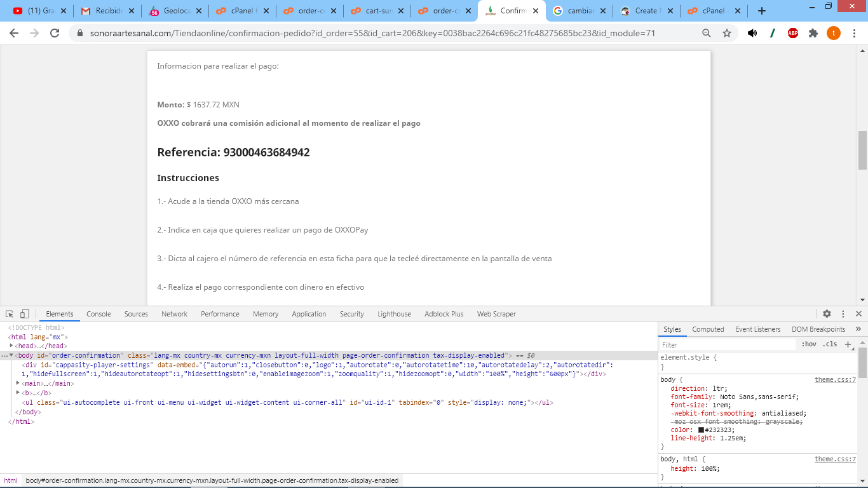Click the green slash extension icon
Viewport: 868px width, 488px height.
(x=773, y=33)
